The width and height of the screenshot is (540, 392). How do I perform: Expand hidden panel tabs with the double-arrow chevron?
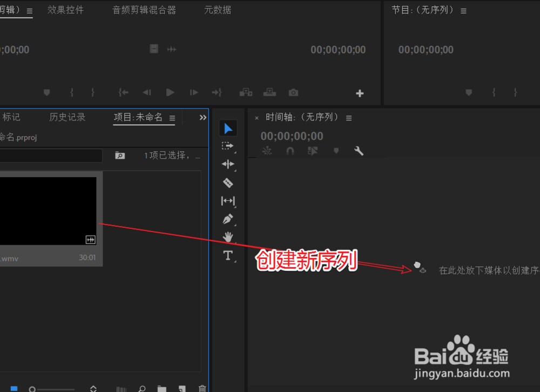[202, 117]
